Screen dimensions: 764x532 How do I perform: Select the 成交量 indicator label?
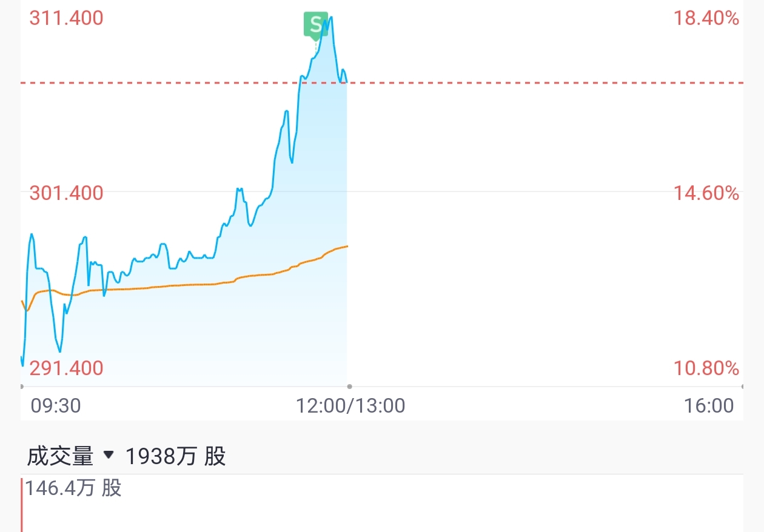point(60,456)
